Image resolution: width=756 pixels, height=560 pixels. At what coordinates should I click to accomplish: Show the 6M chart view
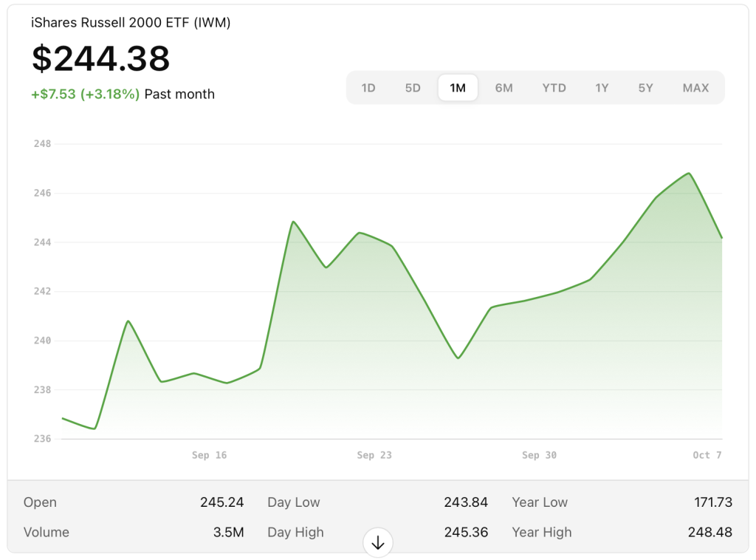[x=504, y=88]
